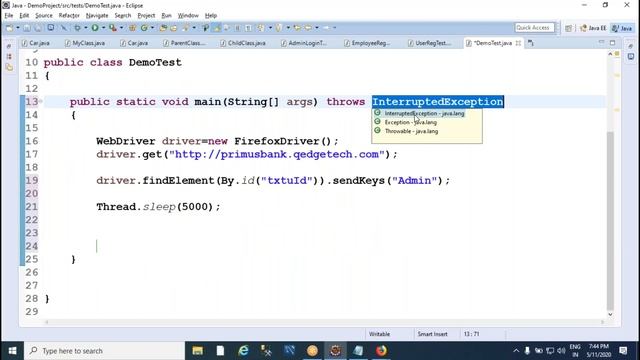640x360 pixels.
Task: Switch to the Java EE perspective
Action: click(x=593, y=28)
